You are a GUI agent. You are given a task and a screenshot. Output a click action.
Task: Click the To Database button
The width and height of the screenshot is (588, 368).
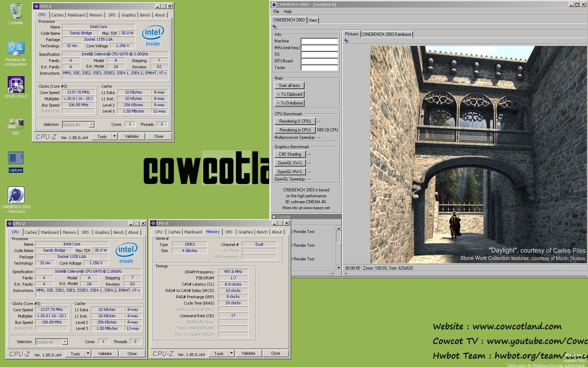[289, 103]
